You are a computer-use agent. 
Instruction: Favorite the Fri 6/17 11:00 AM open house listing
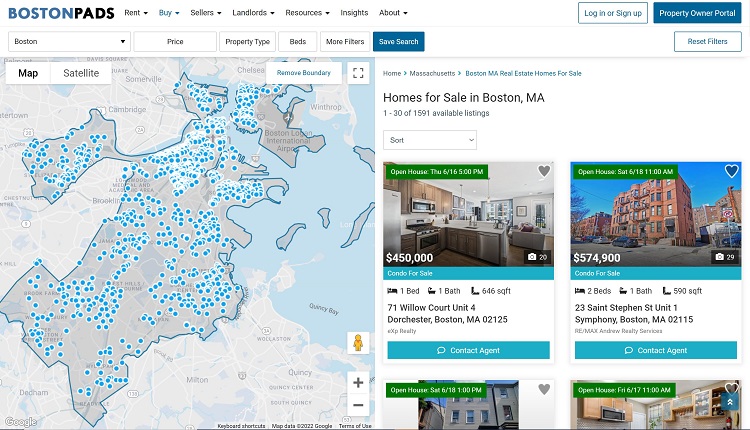click(731, 387)
